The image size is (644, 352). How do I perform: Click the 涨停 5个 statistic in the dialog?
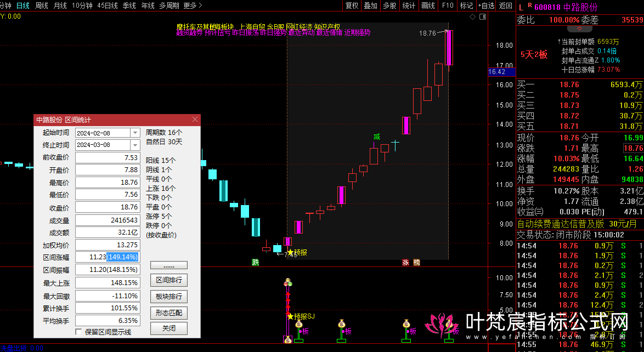click(159, 217)
